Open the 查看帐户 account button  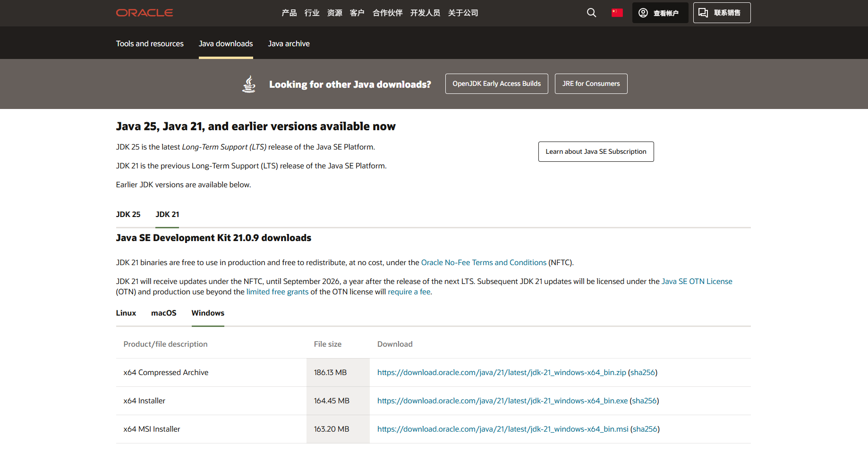(660, 13)
